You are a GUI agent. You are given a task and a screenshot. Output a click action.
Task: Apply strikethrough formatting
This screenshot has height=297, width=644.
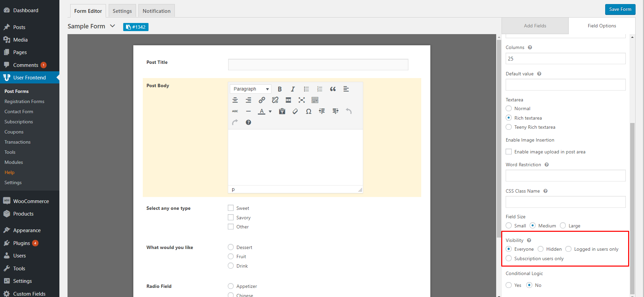coord(235,111)
